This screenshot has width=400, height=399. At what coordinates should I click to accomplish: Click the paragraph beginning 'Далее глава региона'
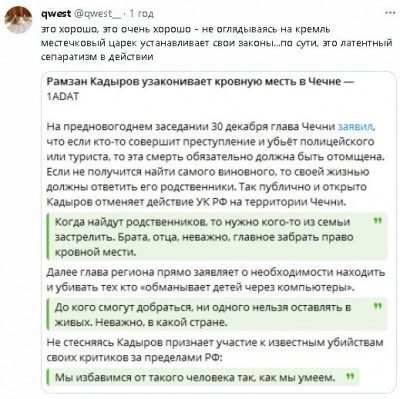point(216,280)
